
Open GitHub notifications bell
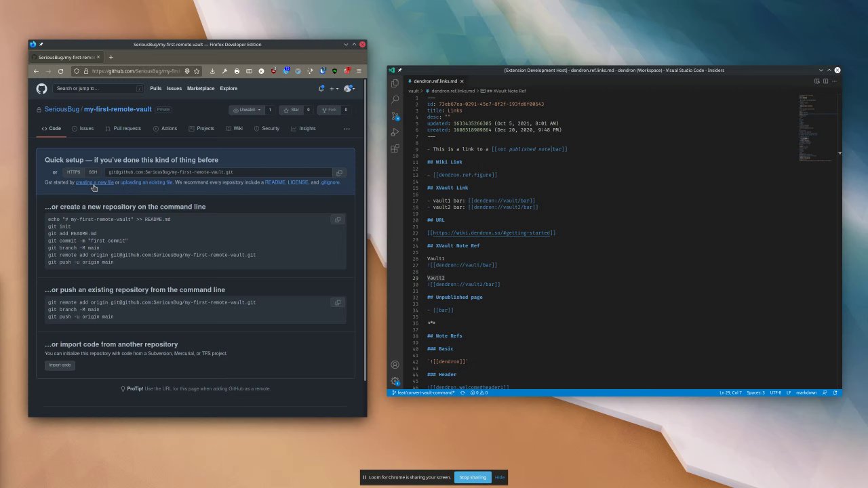(321, 89)
